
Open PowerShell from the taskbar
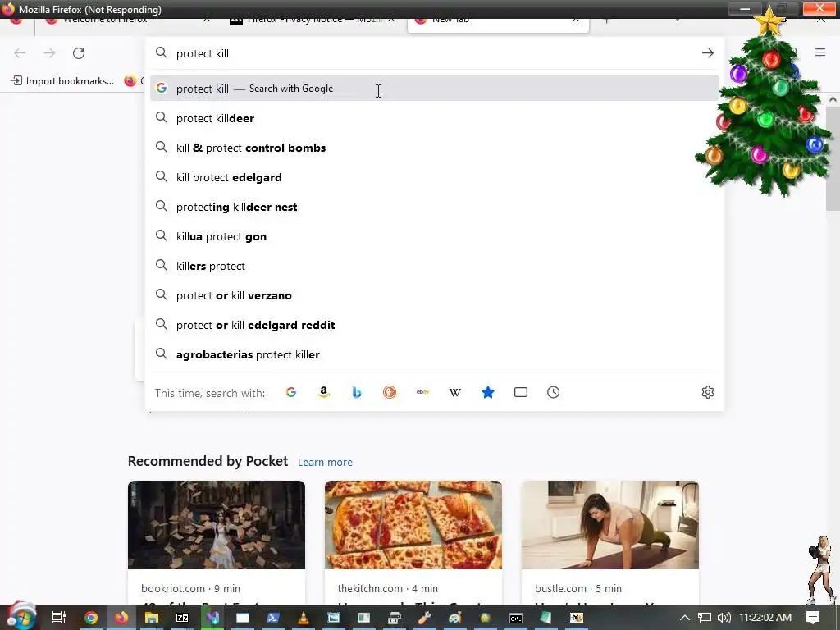[x=272, y=618]
